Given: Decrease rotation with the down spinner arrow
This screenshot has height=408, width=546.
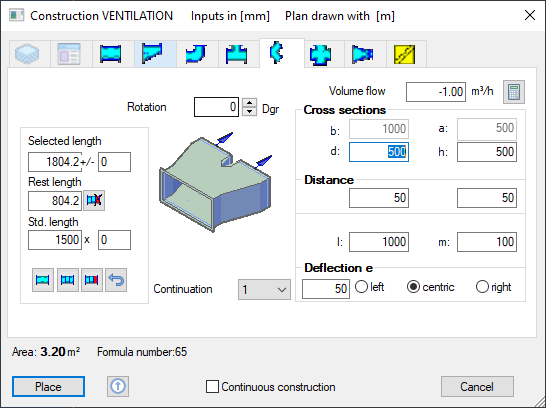Looking at the screenshot, I should (x=249, y=111).
